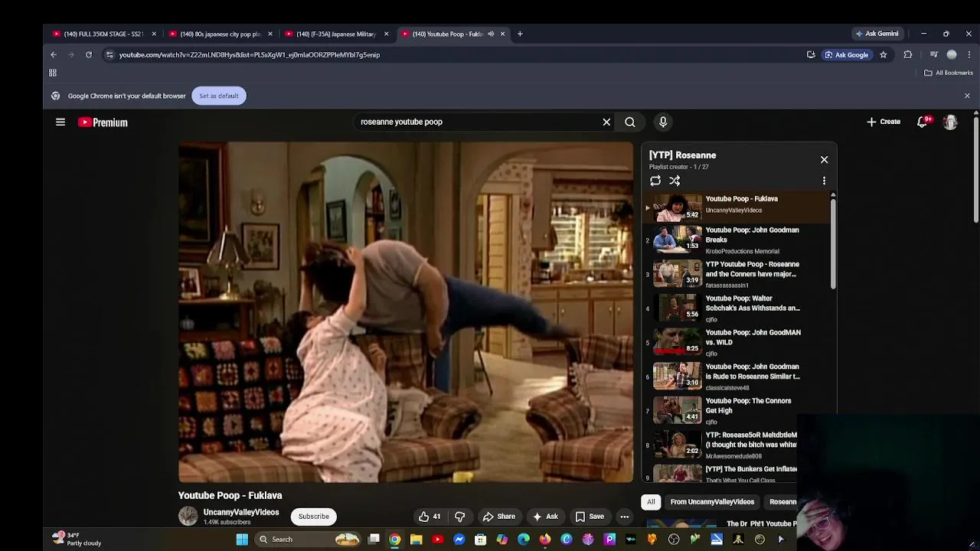Open All Bookmarks folder
The height and width of the screenshot is (551, 980).
(949, 73)
